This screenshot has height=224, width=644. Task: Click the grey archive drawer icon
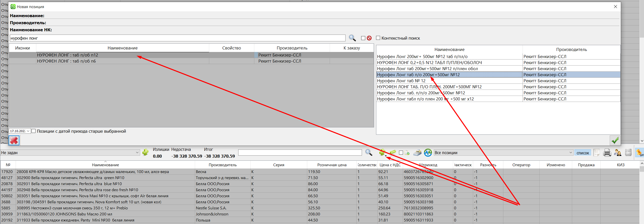pyautogui.click(x=628, y=152)
